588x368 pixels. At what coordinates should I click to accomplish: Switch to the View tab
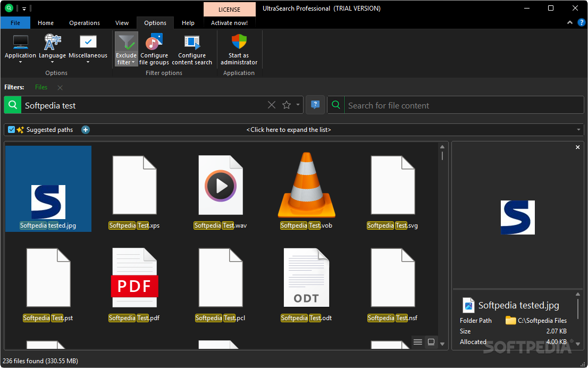tap(122, 23)
